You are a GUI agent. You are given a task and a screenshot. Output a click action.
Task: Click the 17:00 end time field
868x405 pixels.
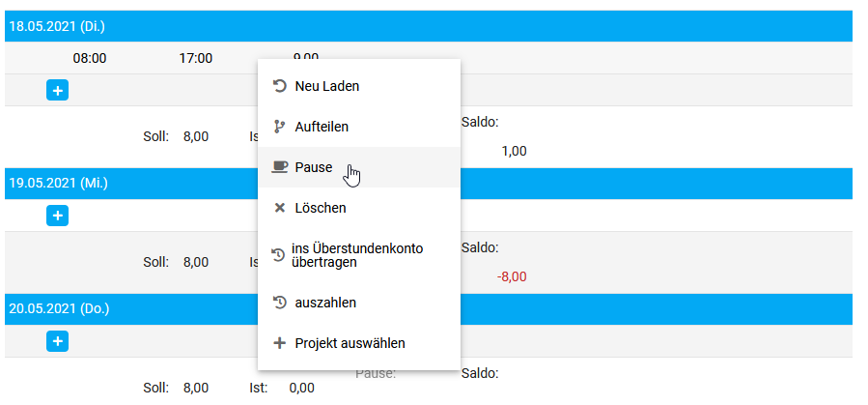[x=195, y=58]
